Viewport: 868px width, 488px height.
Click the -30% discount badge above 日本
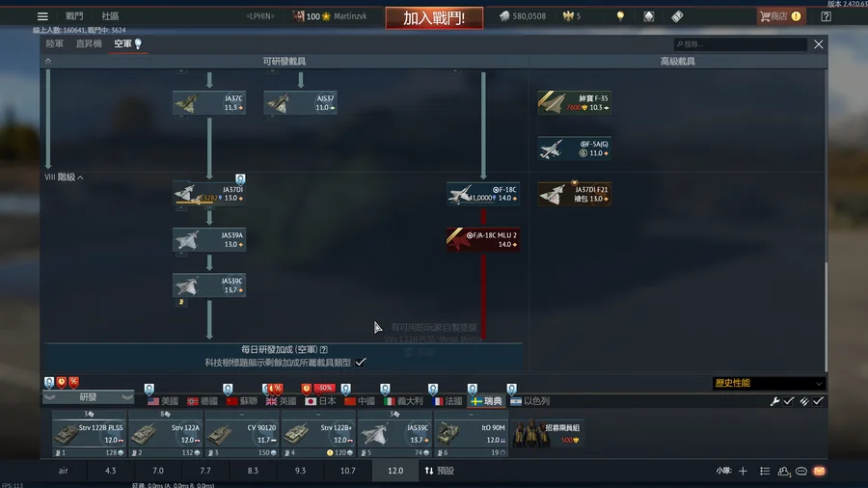324,388
